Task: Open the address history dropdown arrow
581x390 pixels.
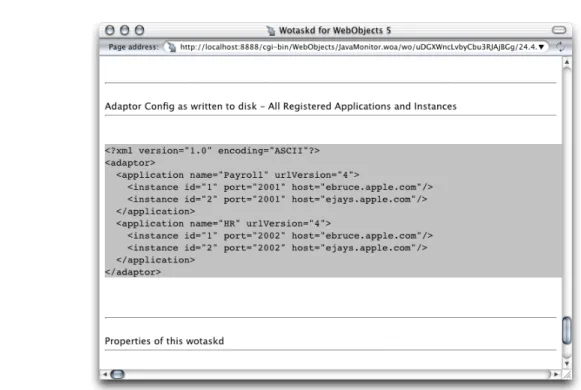Action: tap(541, 47)
